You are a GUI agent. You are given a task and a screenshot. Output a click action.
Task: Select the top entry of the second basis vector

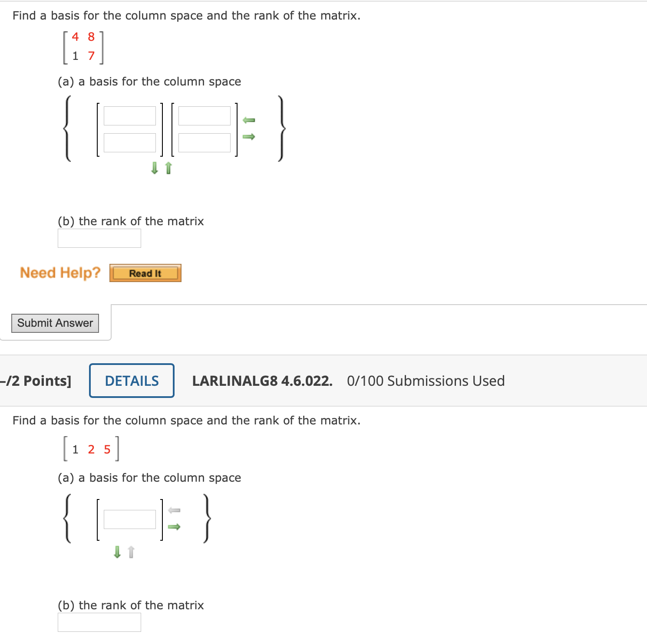[x=204, y=116]
